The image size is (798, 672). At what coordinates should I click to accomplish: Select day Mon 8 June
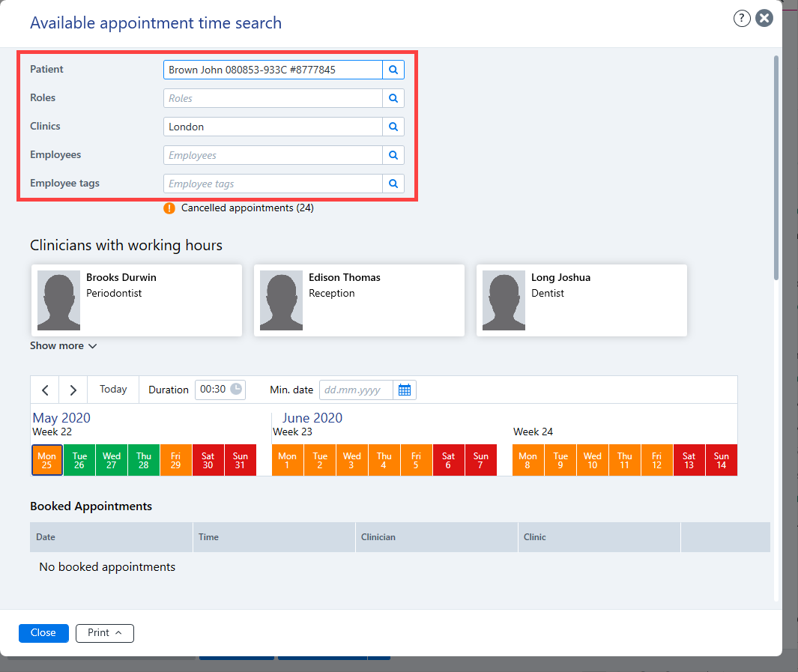(528, 461)
